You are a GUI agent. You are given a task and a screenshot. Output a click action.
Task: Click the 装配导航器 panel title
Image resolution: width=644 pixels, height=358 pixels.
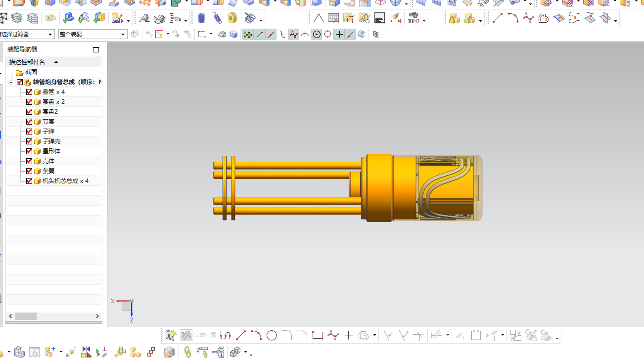(22, 49)
